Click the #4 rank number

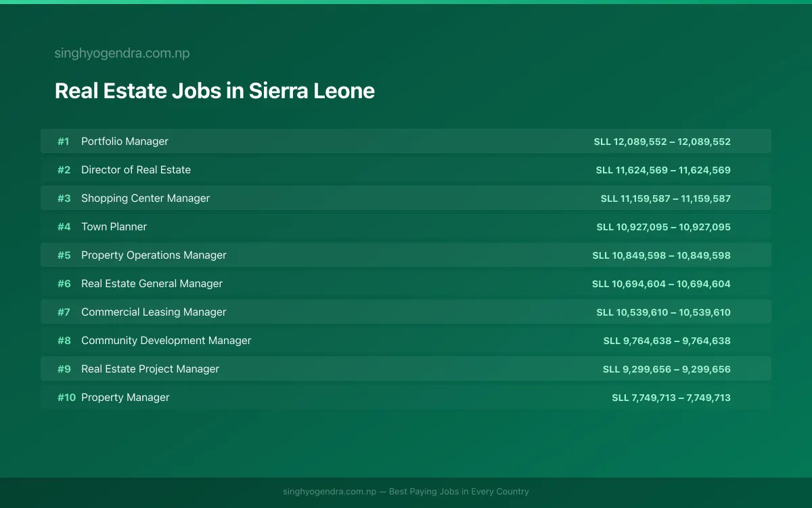(x=64, y=227)
